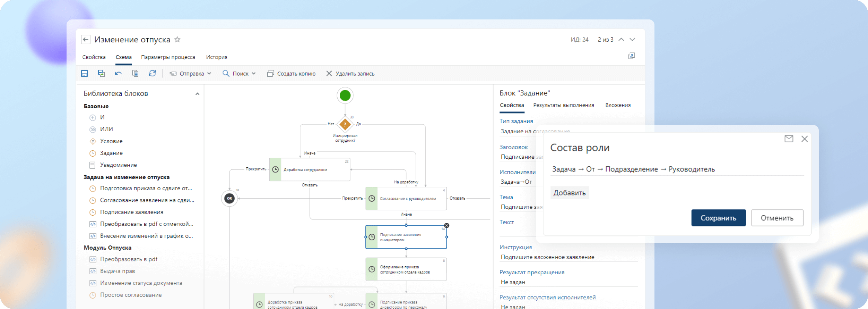The height and width of the screenshot is (309, 868).
Task: Select Подписание заявления library item
Action: [127, 212]
